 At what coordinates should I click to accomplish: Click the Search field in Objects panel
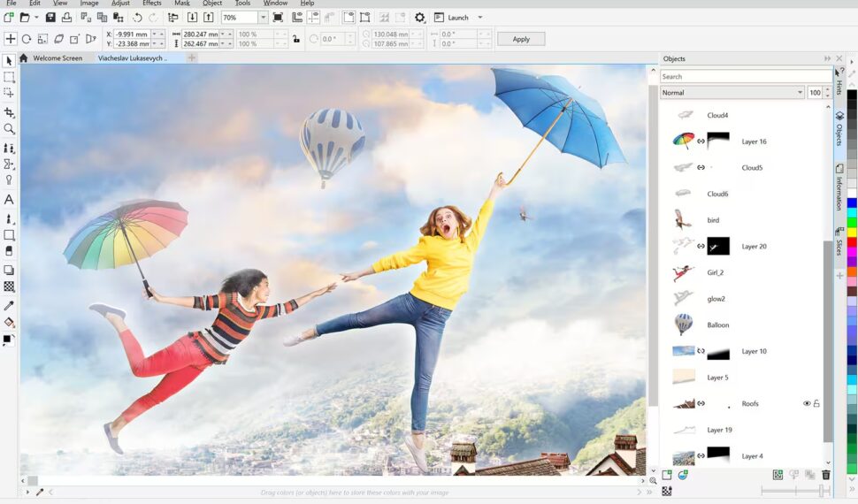click(745, 77)
